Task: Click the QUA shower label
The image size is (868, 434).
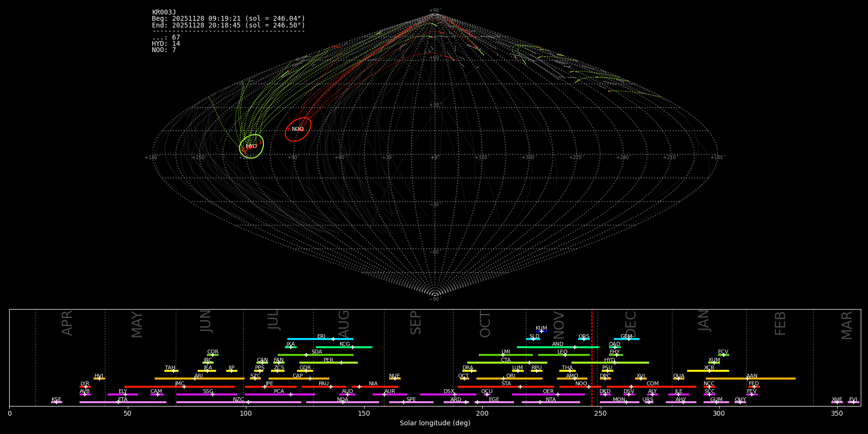Action: 678,376
